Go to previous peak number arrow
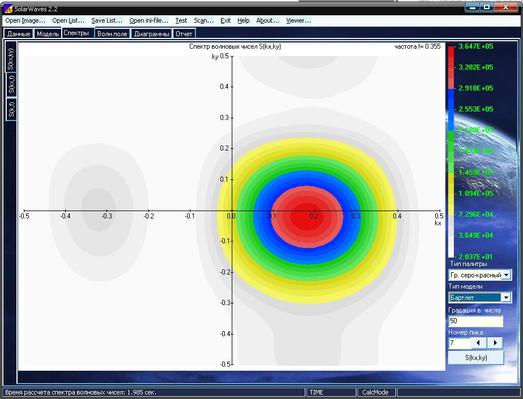The height and width of the screenshot is (399, 523). tap(479, 343)
